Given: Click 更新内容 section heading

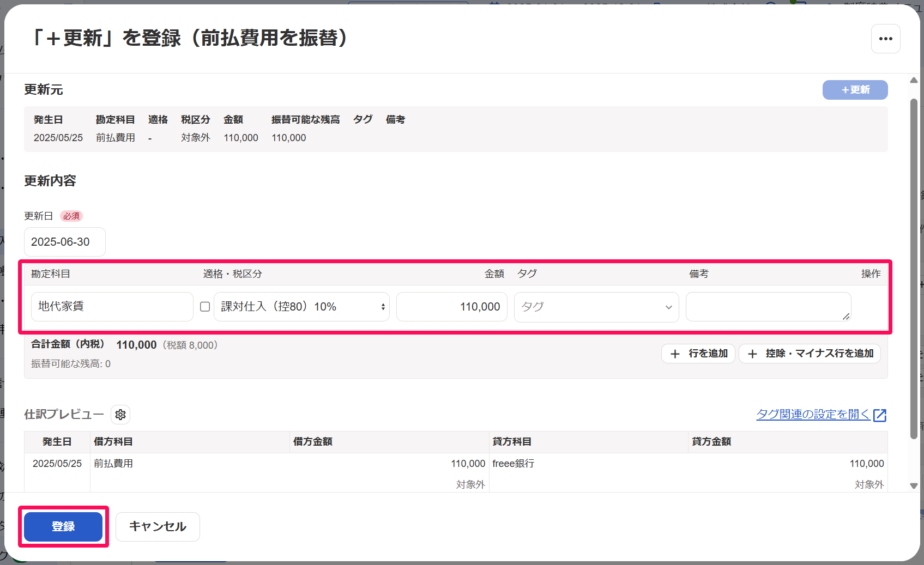Looking at the screenshot, I should tap(50, 181).
